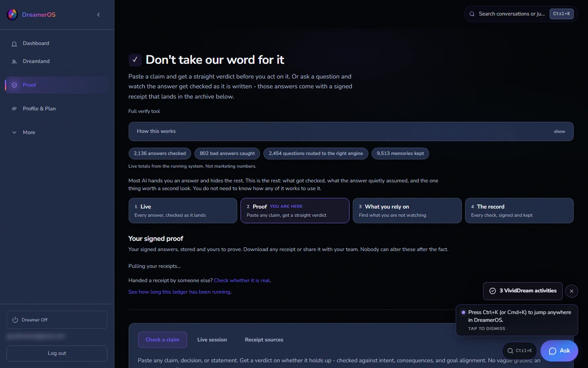The image size is (588, 368).
Task: Open the 3 VividDream activities button
Action: point(523,291)
